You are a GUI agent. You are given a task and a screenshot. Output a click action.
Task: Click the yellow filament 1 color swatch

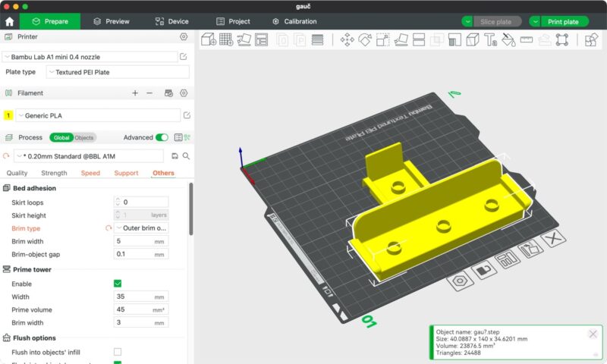pos(8,115)
